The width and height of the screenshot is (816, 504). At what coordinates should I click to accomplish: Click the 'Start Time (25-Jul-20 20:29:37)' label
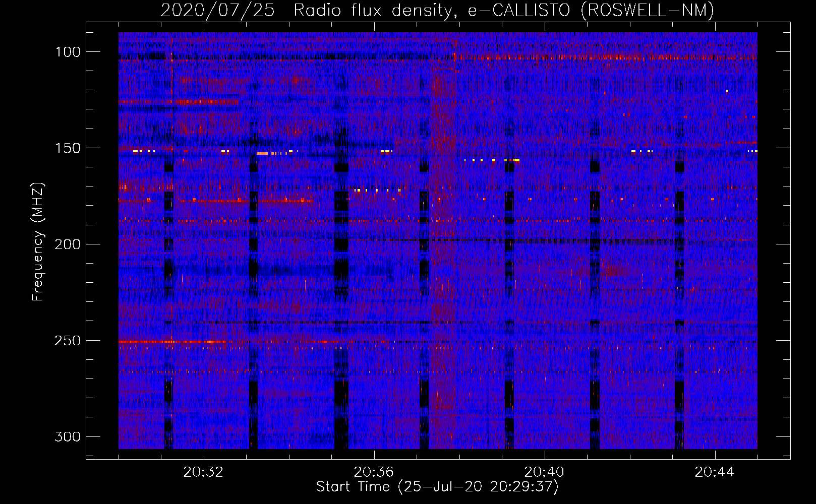437,487
